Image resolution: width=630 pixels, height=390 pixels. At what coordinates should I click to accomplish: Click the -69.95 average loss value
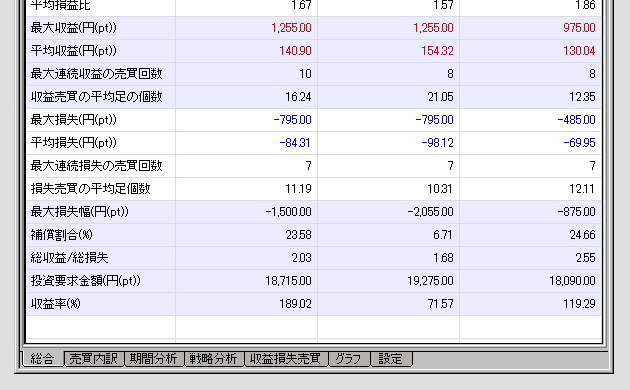tap(579, 143)
